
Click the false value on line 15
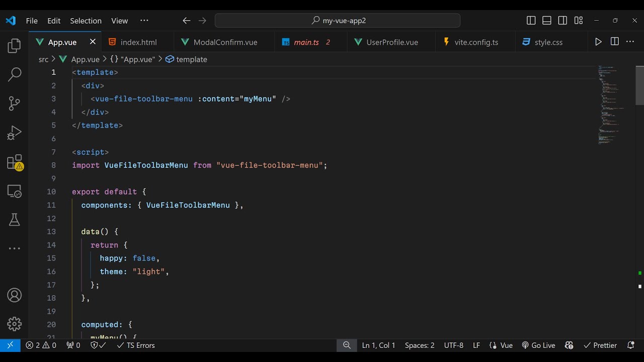(144, 258)
